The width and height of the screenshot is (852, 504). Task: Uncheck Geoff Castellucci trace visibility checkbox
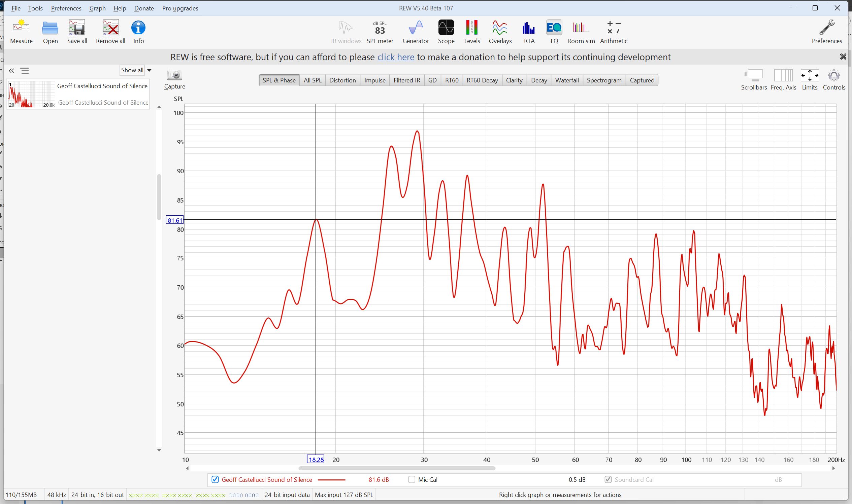click(x=215, y=479)
